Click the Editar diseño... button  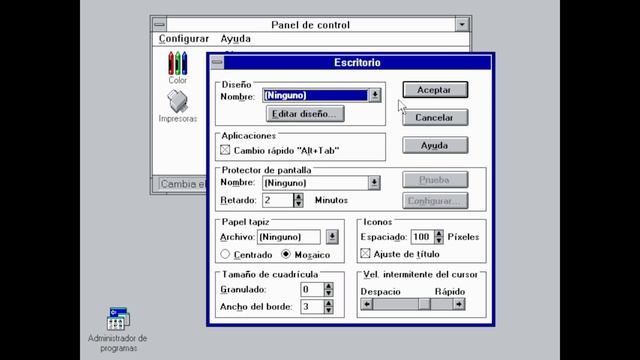[305, 114]
